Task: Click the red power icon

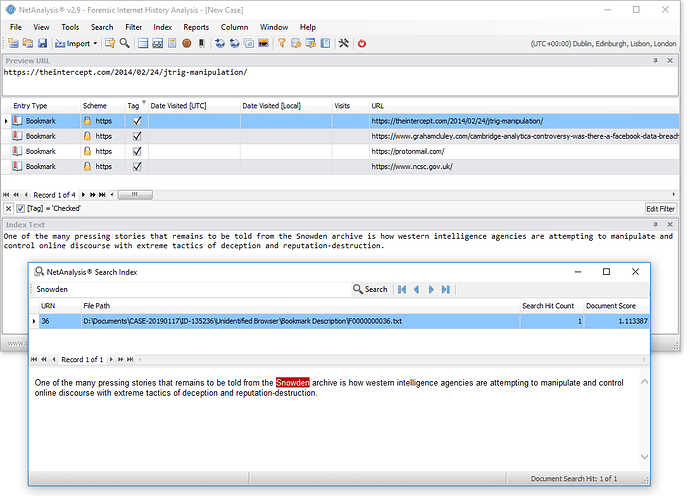Action: pyautogui.click(x=362, y=43)
